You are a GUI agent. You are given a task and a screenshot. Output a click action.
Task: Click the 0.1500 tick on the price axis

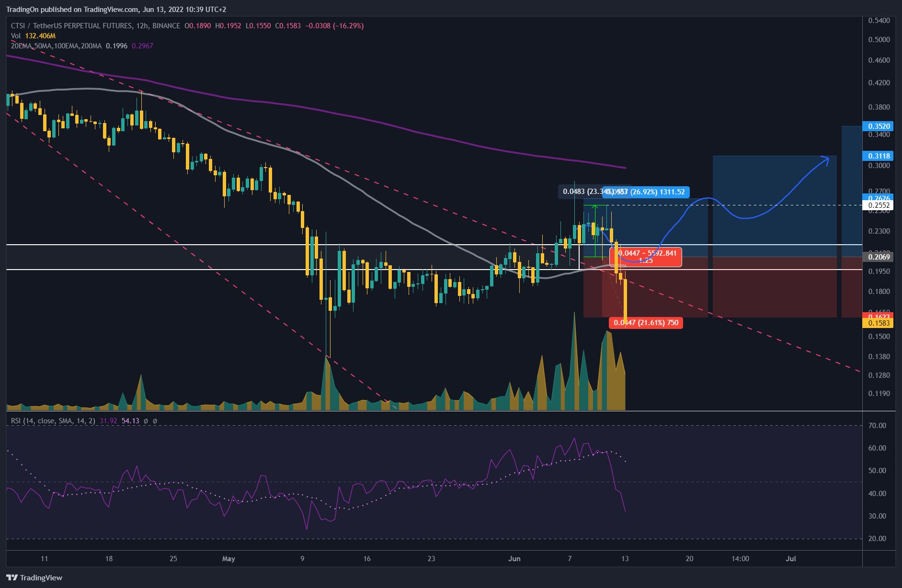[x=879, y=337]
